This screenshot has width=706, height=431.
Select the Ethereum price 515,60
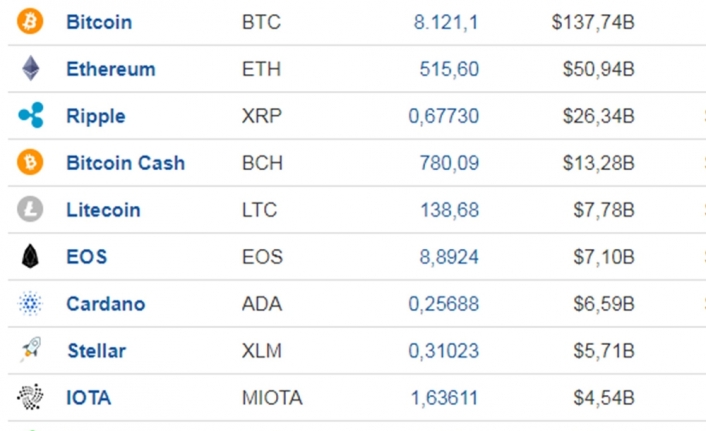(449, 69)
